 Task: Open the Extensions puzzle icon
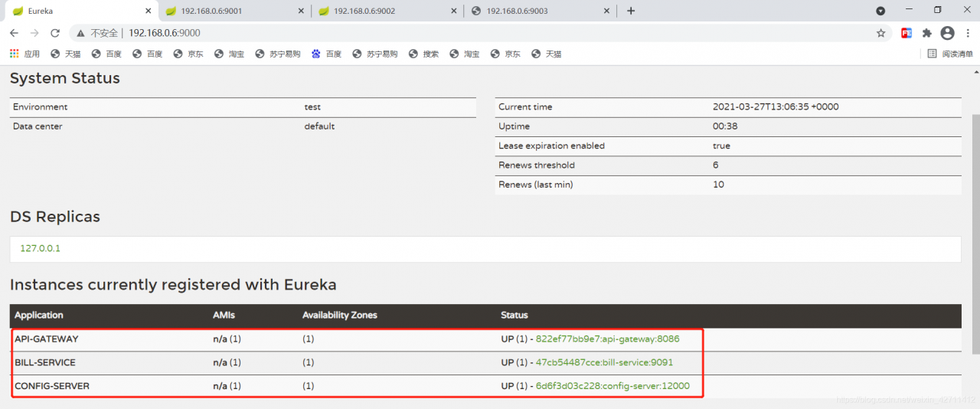coord(927,33)
